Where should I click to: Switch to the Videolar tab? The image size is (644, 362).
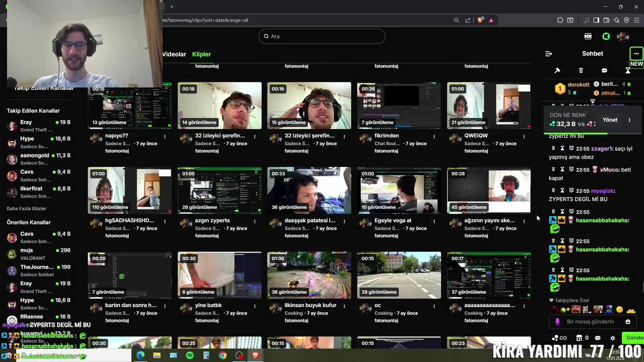pos(174,54)
